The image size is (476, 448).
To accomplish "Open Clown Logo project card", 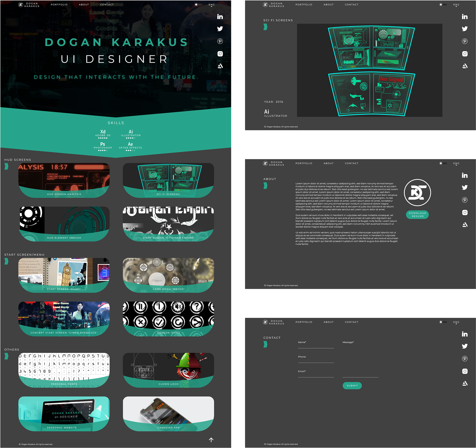I will pyautogui.click(x=168, y=370).
